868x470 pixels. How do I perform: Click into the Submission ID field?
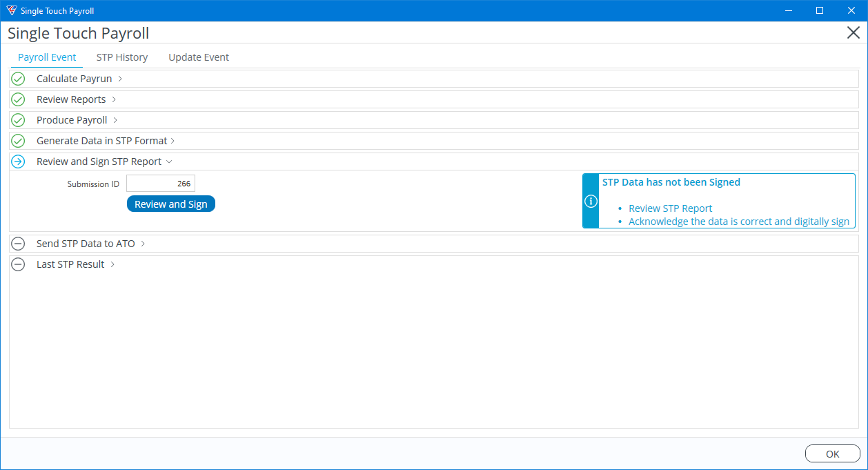[161, 184]
